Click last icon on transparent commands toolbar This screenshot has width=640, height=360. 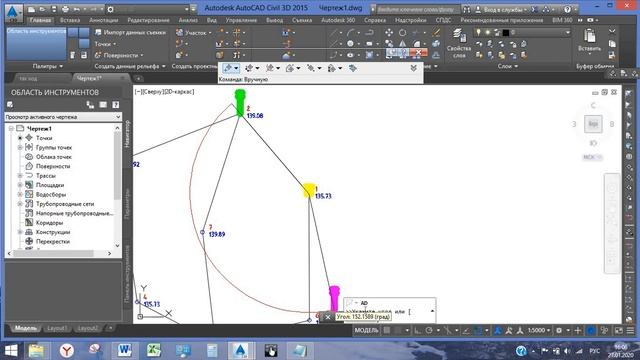coord(353,68)
